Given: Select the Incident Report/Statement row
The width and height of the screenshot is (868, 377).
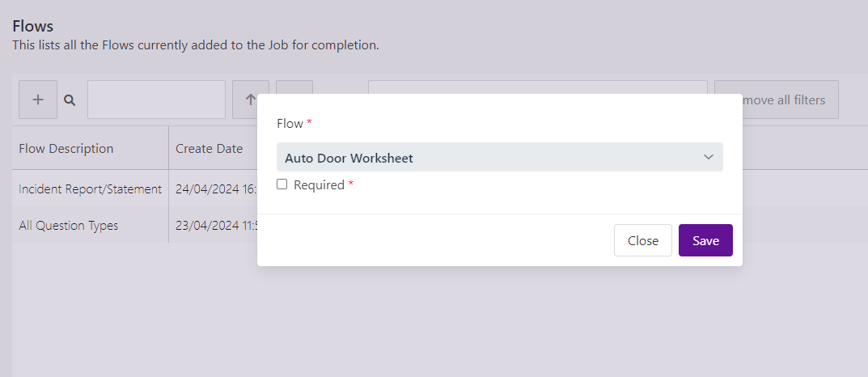Looking at the screenshot, I should click(91, 188).
